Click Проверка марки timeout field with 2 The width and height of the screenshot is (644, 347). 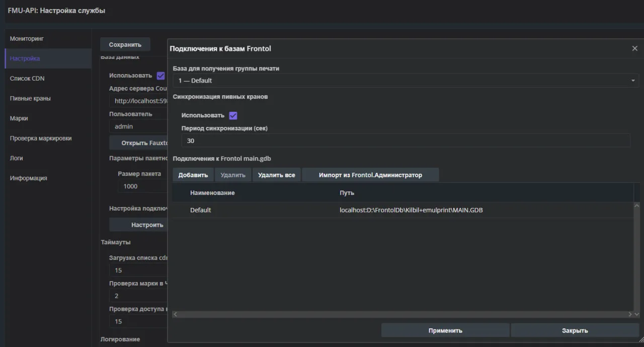pos(138,296)
